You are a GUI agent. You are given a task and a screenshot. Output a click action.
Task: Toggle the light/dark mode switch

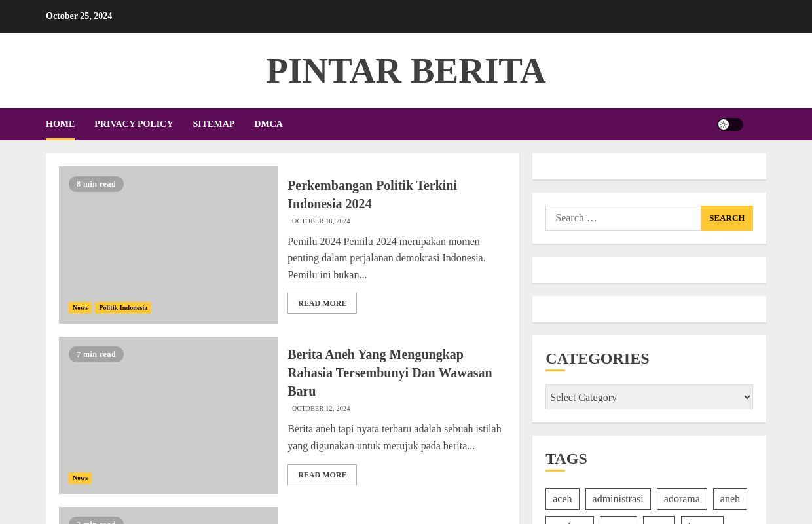click(730, 124)
